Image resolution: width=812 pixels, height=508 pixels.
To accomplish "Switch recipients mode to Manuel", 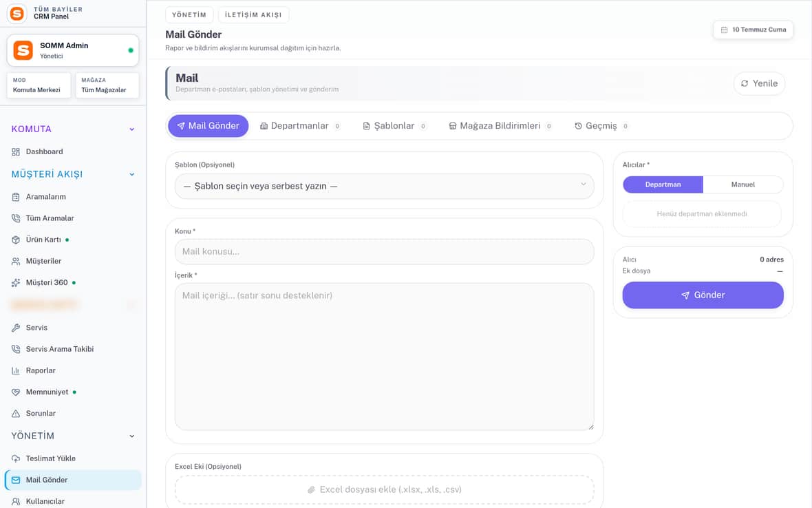I will click(x=742, y=185).
